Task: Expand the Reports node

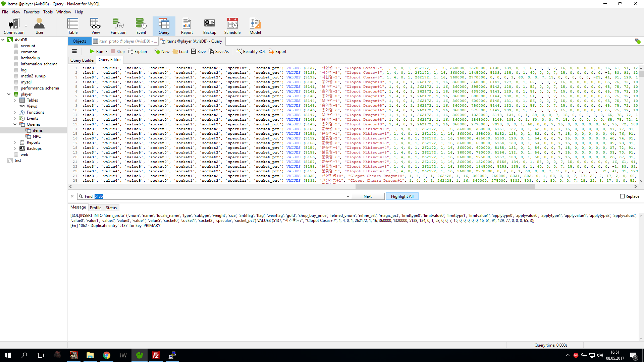Action: coord(15,142)
